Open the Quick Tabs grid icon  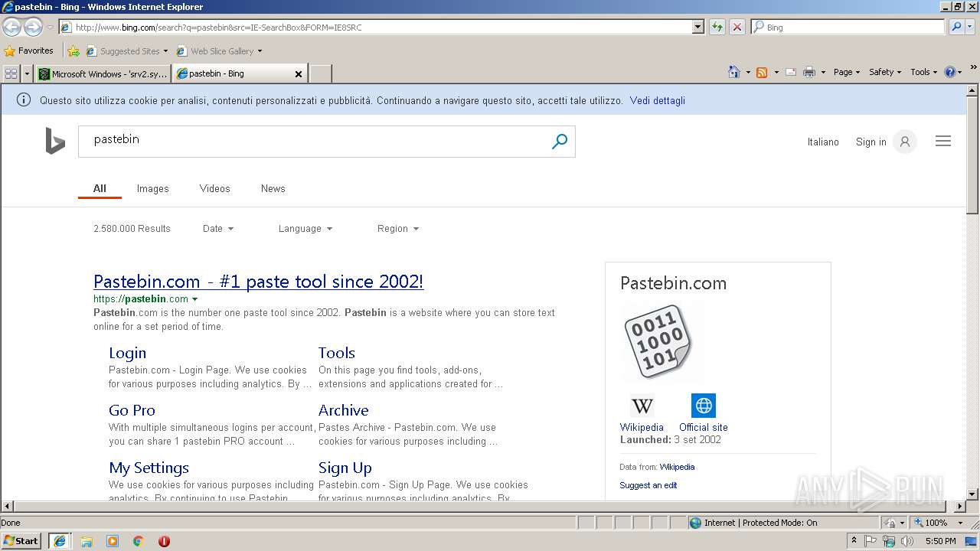(x=11, y=73)
